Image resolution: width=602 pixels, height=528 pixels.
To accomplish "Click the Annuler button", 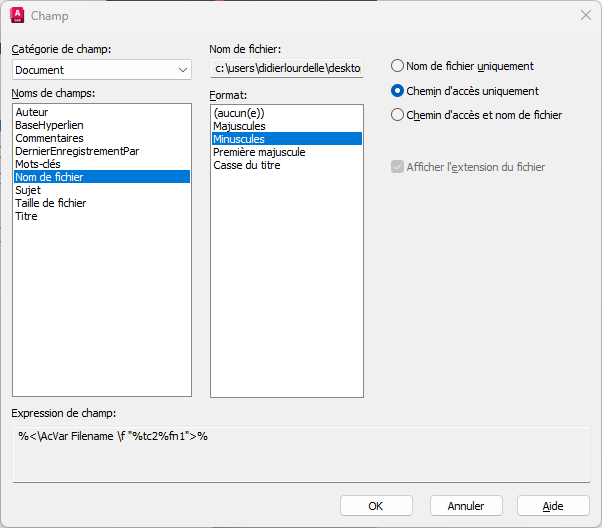I will point(466,506).
